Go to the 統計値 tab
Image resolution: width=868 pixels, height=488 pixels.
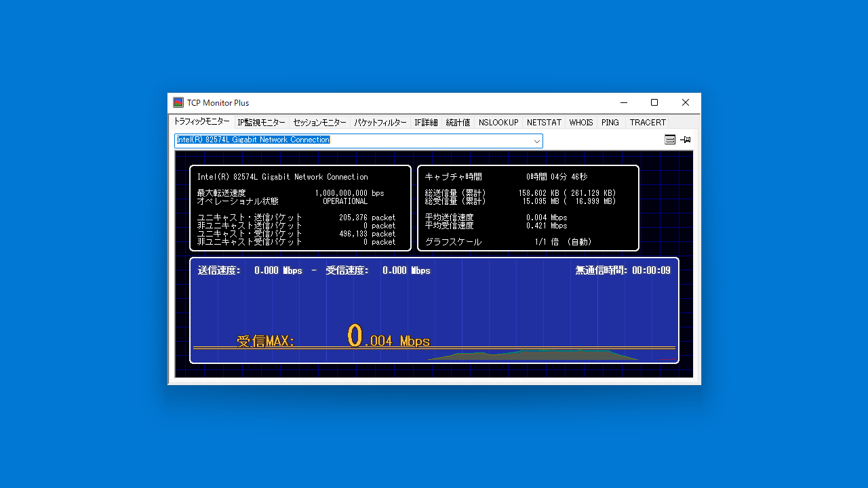point(458,123)
